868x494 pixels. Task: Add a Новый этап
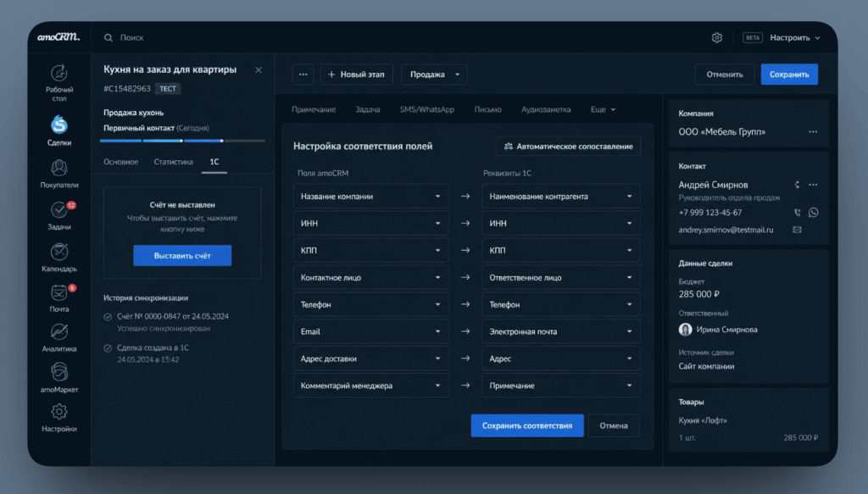pos(357,74)
